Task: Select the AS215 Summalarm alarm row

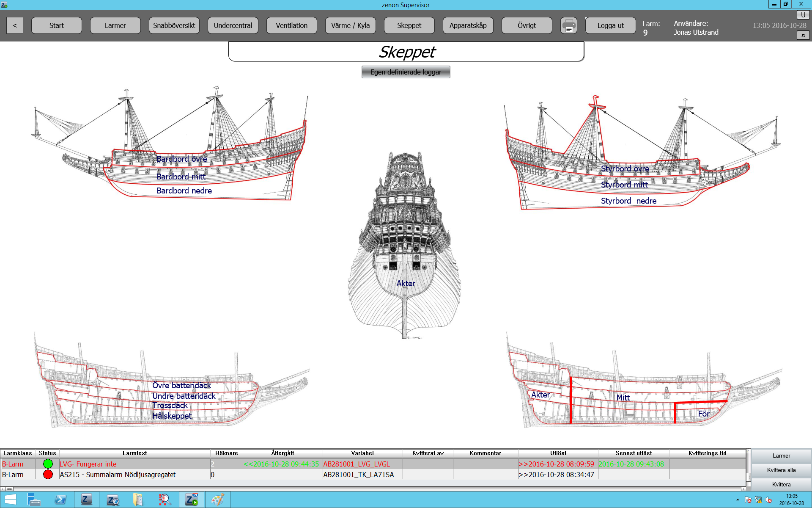Action: [x=134, y=475]
